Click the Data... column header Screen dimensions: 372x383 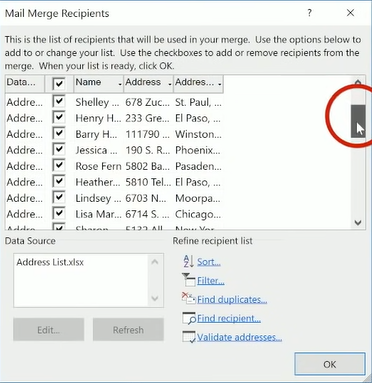pyautogui.click(x=25, y=83)
